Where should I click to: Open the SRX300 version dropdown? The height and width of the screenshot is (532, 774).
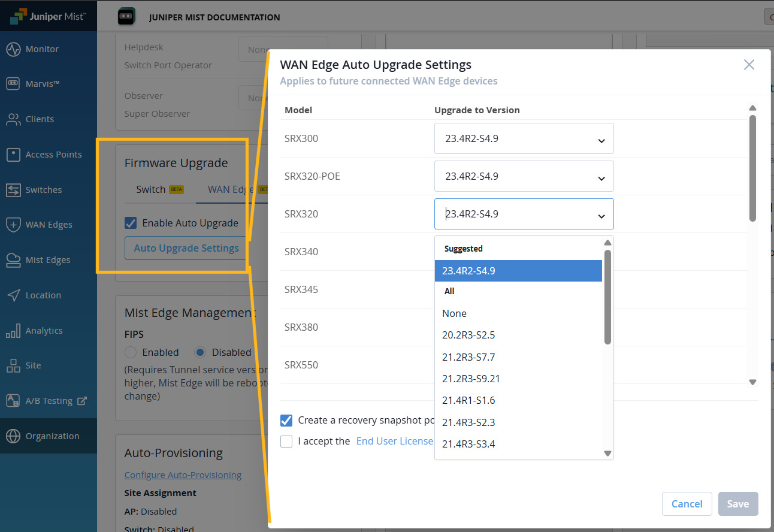click(524, 138)
